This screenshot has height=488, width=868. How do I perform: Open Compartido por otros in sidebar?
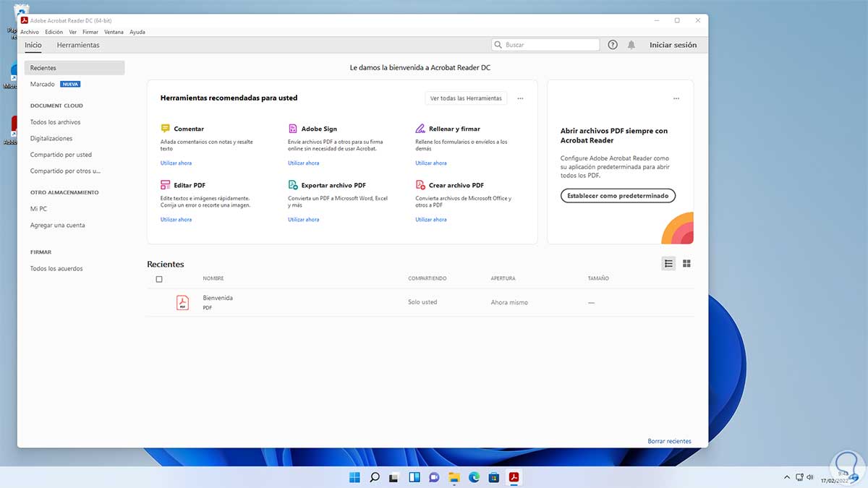tap(66, 171)
